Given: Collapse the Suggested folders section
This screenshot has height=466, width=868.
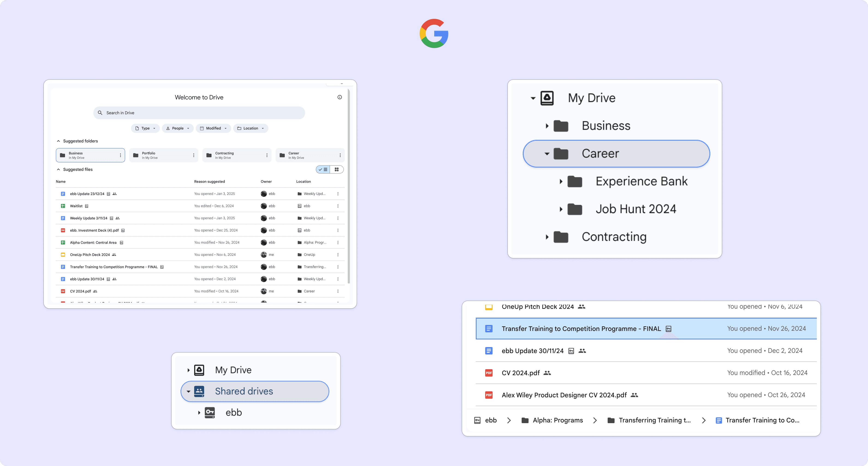Looking at the screenshot, I should coord(58,141).
